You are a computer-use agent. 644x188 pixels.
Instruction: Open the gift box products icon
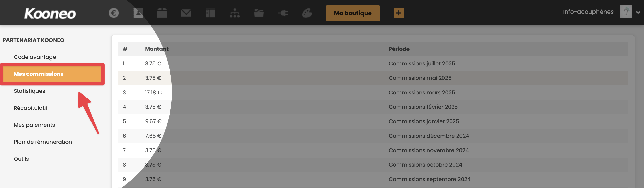(162, 13)
